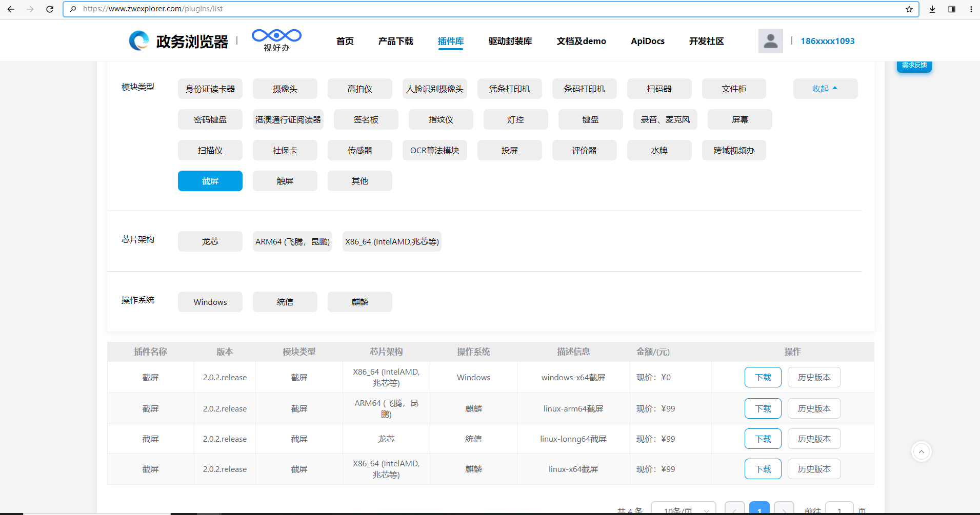980x515 pixels.
Task: Select 人脸识别摄像头 module type
Action: (x=435, y=89)
